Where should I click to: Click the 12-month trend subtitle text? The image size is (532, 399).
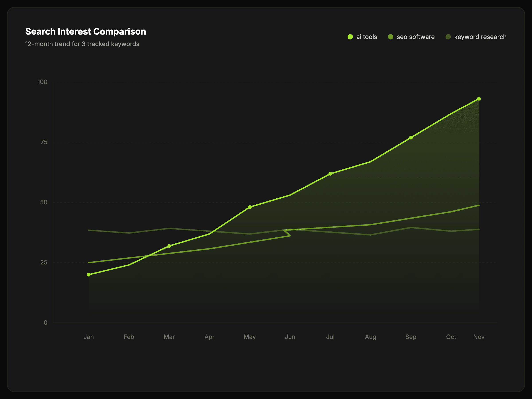coord(82,44)
